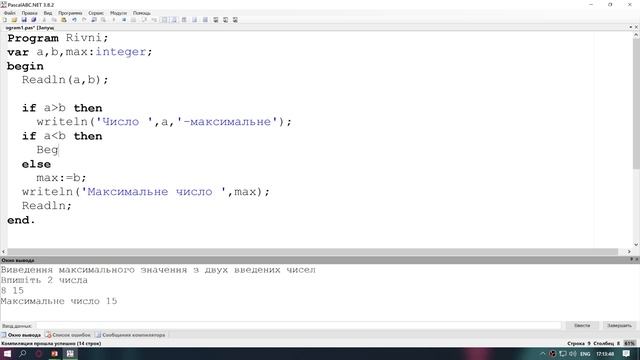Click the network tray icon
The width and height of the screenshot is (640, 360).
(563, 353)
